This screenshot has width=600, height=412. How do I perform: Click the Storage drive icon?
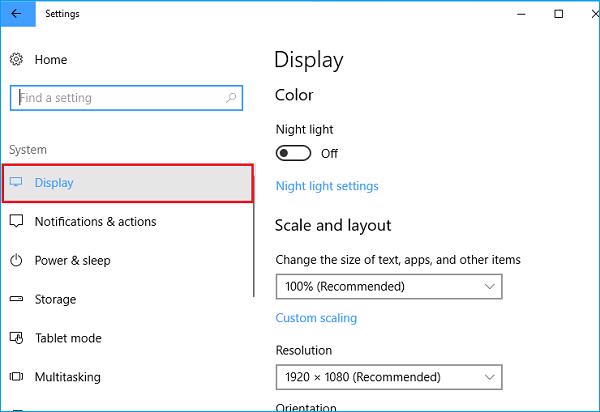pyautogui.click(x=16, y=299)
